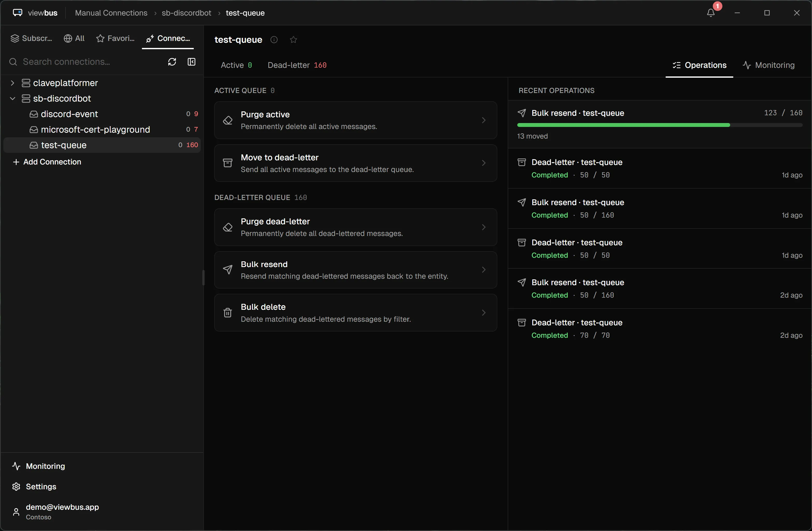Image resolution: width=812 pixels, height=531 pixels.
Task: Open Move to dead-letter action card
Action: click(x=356, y=163)
